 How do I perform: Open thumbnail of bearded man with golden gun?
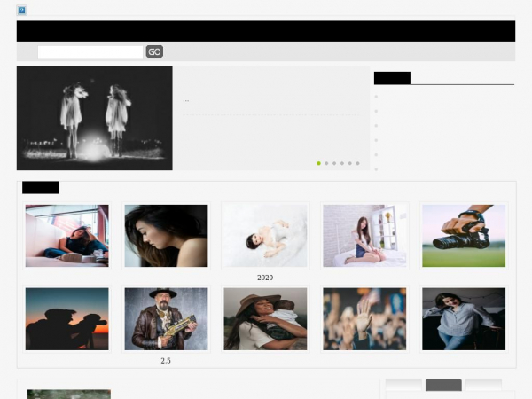(167, 319)
